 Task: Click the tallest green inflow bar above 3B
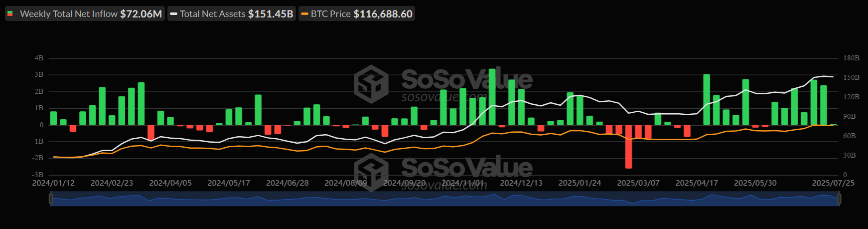tap(492, 97)
